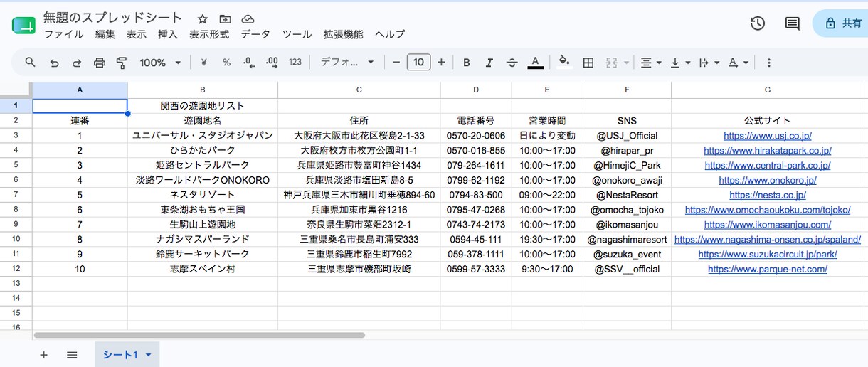The width and height of the screenshot is (868, 367).
Task: Open version history clock icon
Action: coord(758,23)
